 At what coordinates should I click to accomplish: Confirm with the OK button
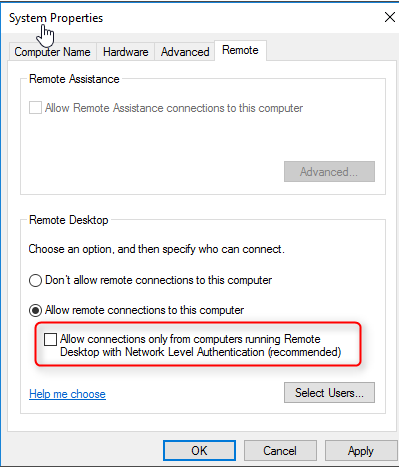pyautogui.click(x=199, y=451)
